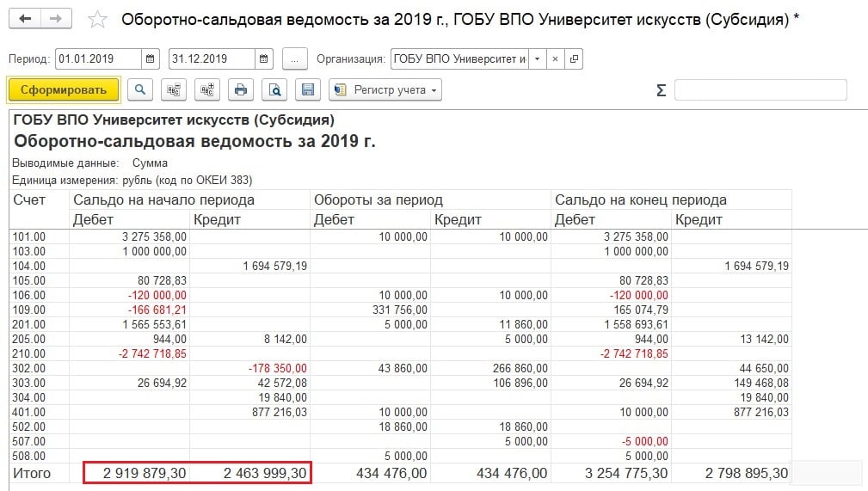Open print preview icon
868x491 pixels.
(274, 89)
